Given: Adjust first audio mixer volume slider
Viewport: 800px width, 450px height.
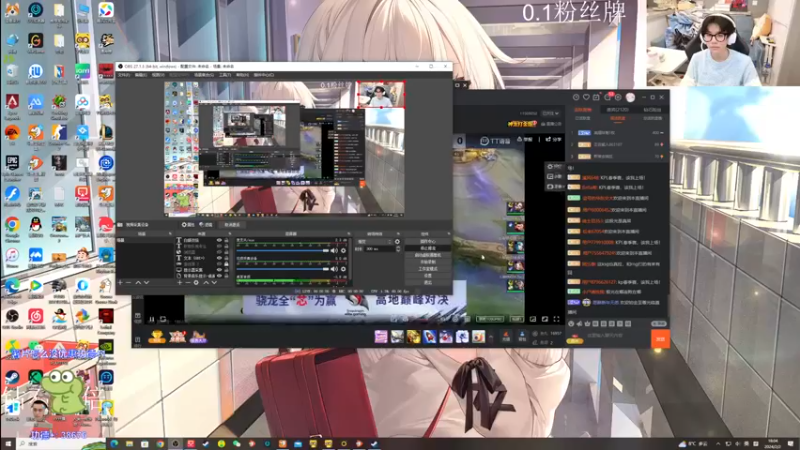Looking at the screenshot, I should coord(282,251).
